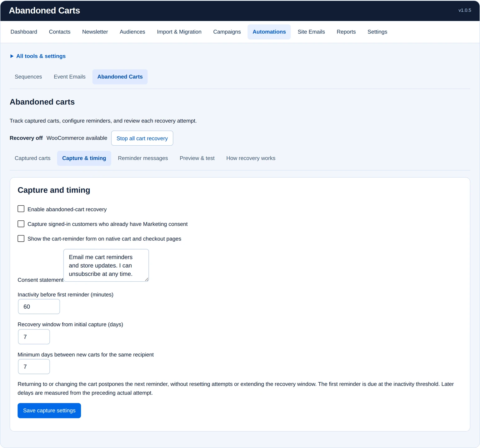This screenshot has width=480, height=448.
Task: Switch to Sequences sub-tab
Action: coord(28,77)
